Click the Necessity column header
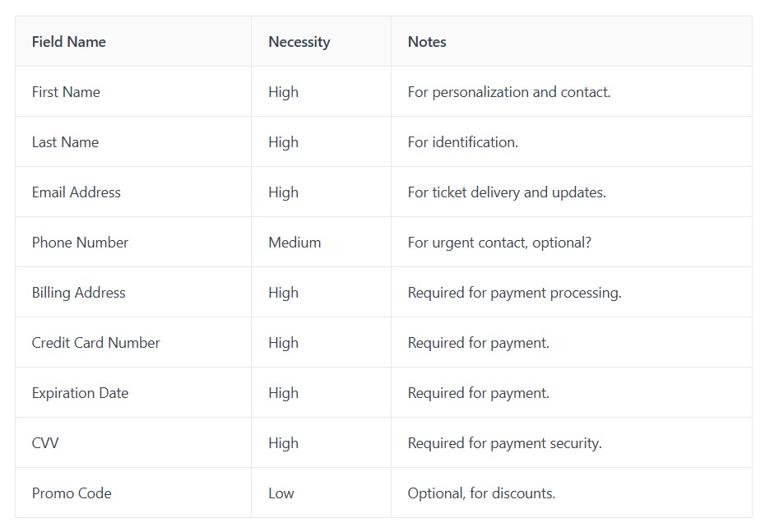The width and height of the screenshot is (765, 532). 299,43
